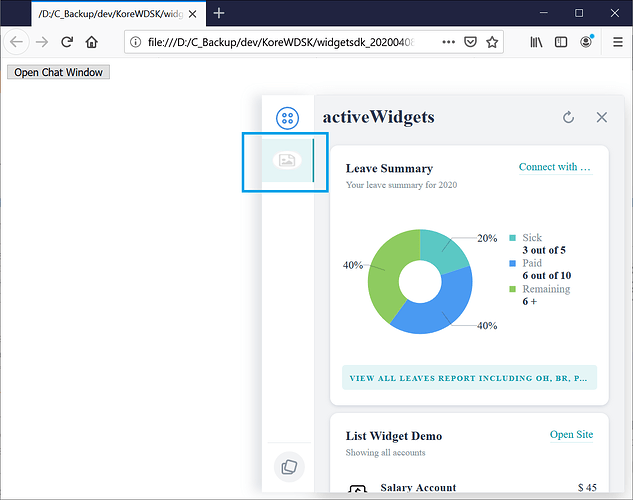Select the image panel icon in sidebar
This screenshot has width=633, height=500.
pos(287,160)
